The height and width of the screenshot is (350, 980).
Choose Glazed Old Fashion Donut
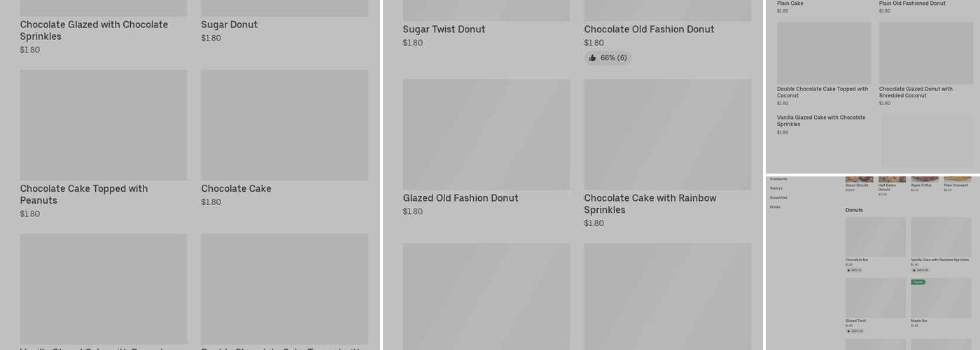[461, 198]
